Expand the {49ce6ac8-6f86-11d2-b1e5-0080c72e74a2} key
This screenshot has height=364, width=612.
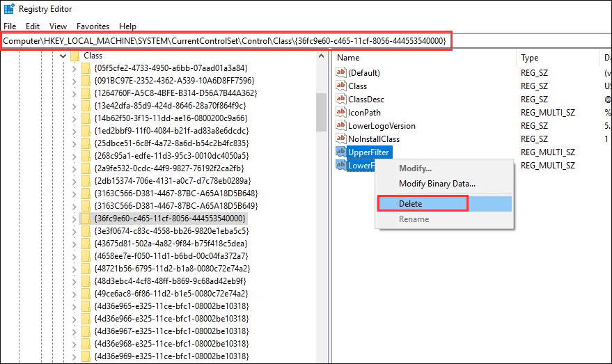coord(74,294)
